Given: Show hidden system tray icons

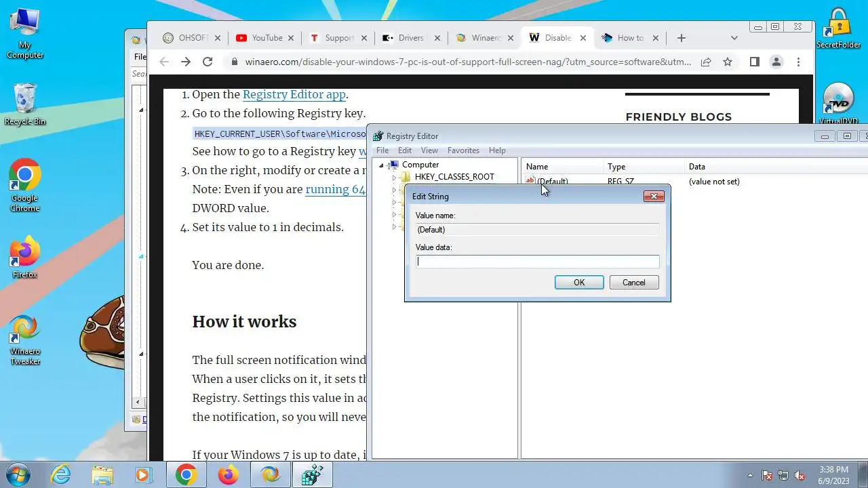Looking at the screenshot, I should pyautogui.click(x=750, y=475).
